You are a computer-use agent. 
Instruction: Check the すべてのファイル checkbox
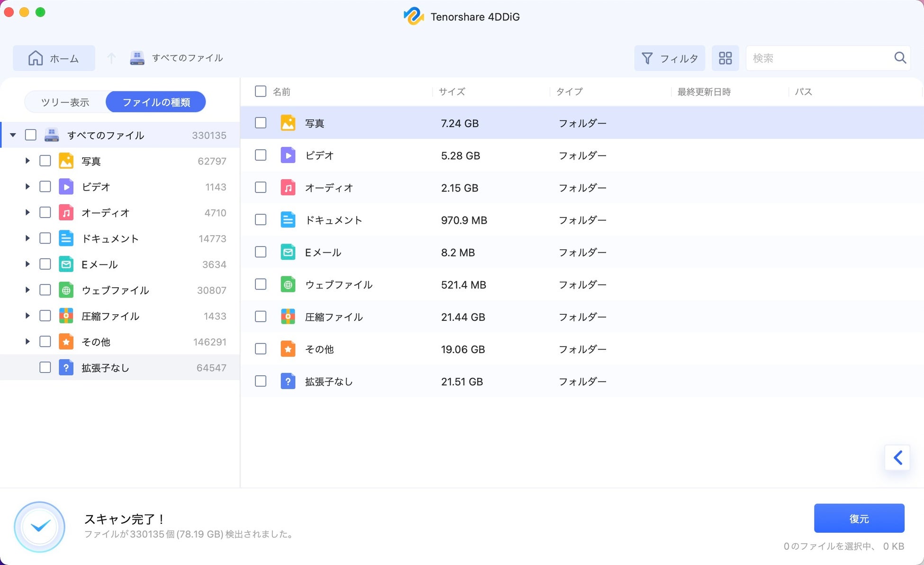click(x=30, y=135)
